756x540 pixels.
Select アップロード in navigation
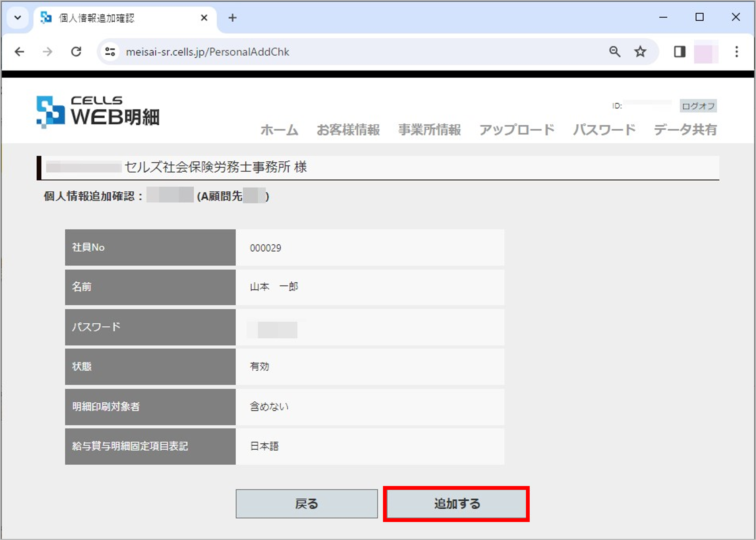tap(517, 130)
